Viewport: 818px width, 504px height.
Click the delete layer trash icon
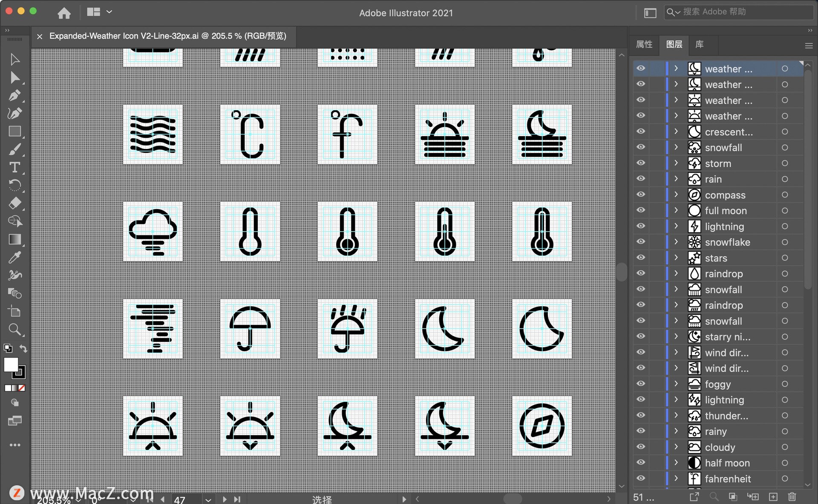(792, 497)
